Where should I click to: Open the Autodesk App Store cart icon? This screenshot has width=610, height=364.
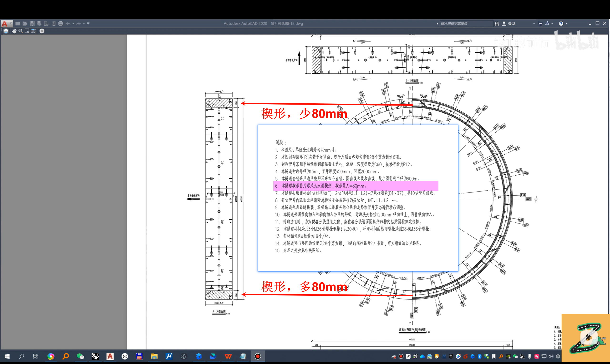[540, 24]
